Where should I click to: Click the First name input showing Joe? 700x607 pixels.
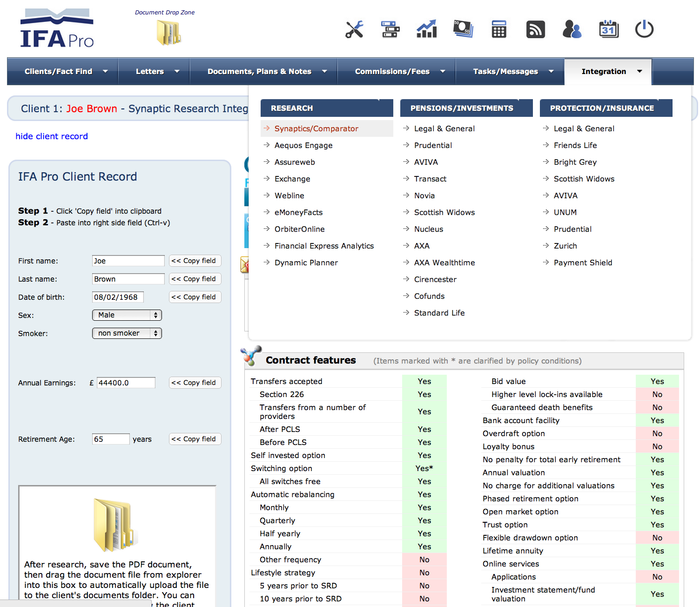(128, 261)
